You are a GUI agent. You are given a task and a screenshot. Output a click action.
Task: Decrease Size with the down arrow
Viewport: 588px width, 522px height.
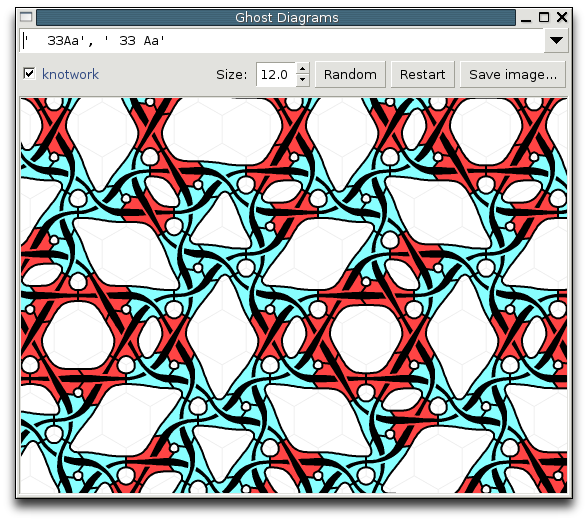302,80
